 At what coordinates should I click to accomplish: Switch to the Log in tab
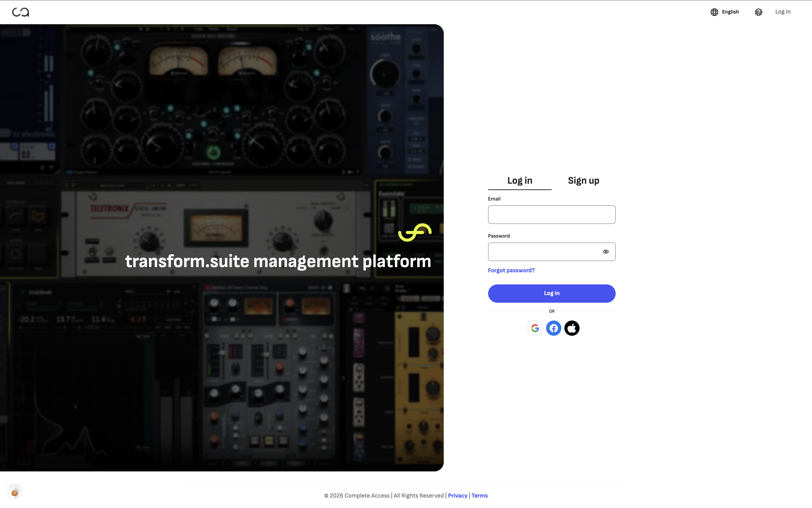click(520, 181)
